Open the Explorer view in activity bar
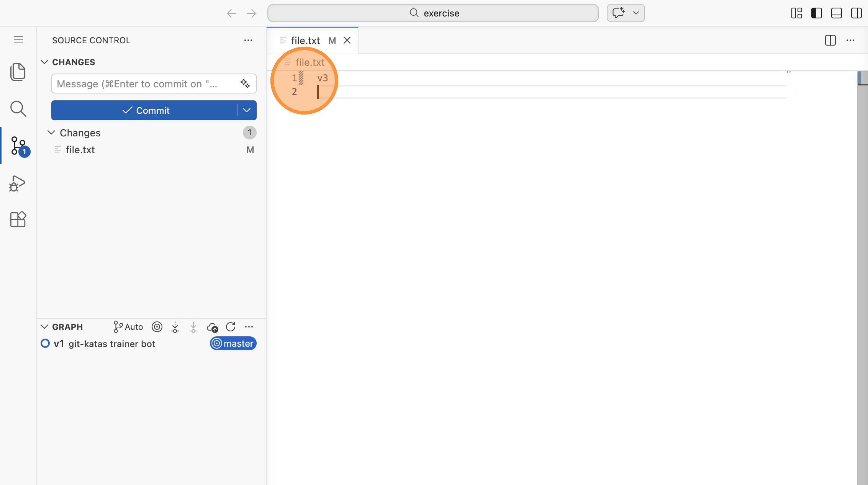Image resolution: width=868 pixels, height=485 pixels. tap(18, 72)
